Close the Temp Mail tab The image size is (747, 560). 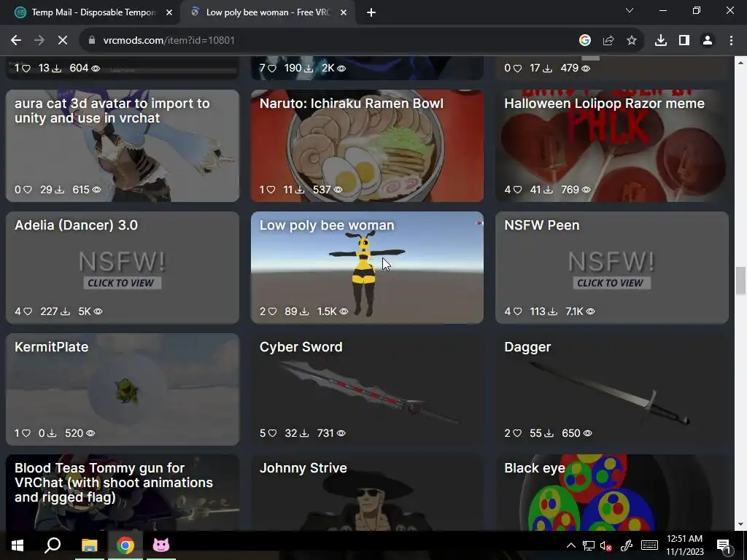[x=169, y=12]
